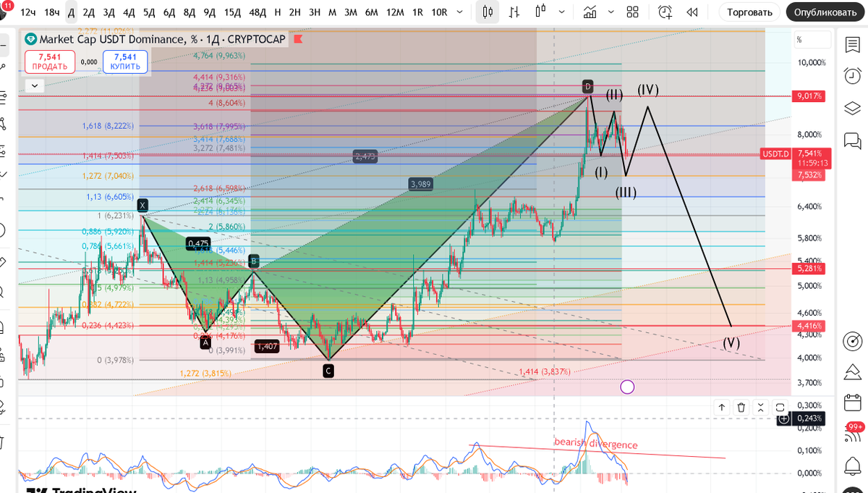Select the bearish divergence text annotation
The image size is (868, 493).
pyautogui.click(x=596, y=443)
